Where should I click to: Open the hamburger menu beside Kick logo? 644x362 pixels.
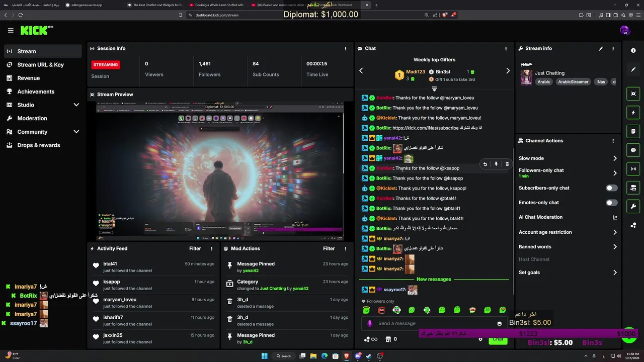click(11, 30)
